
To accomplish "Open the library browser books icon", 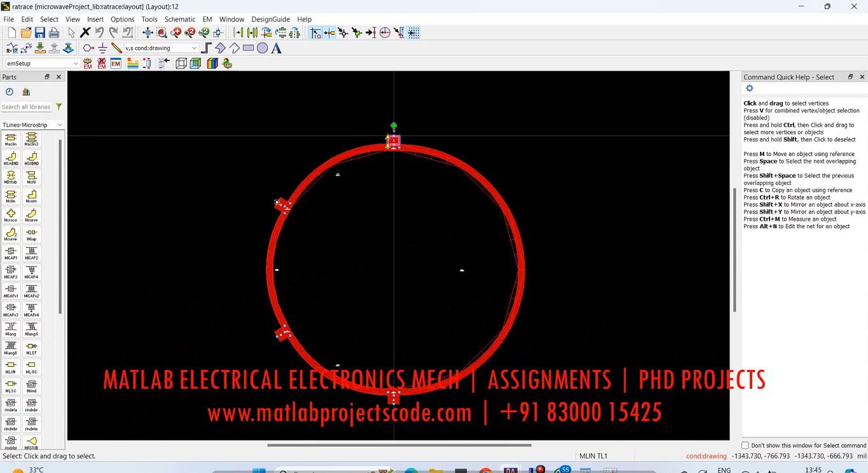I will [x=26, y=92].
